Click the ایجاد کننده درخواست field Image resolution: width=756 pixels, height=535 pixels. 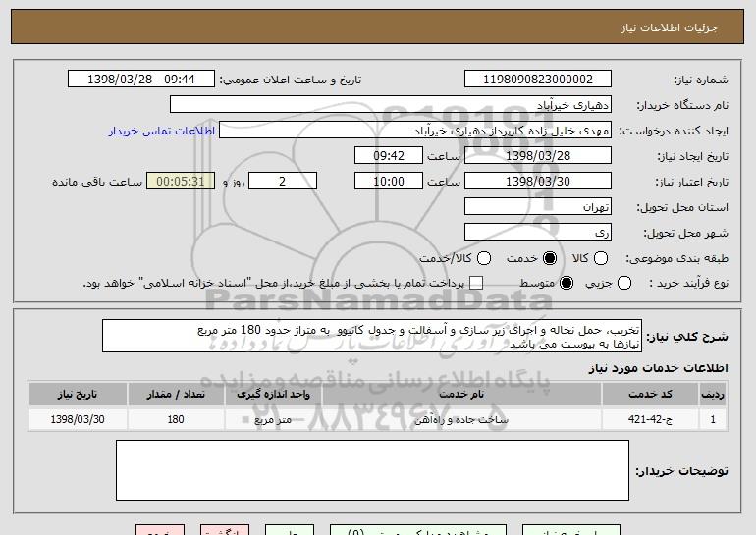click(x=415, y=131)
